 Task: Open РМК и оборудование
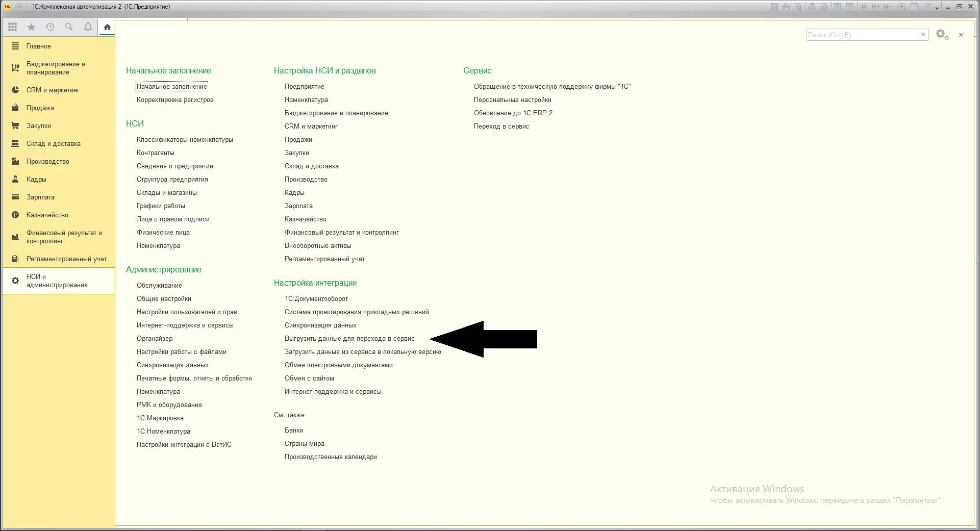pos(169,404)
